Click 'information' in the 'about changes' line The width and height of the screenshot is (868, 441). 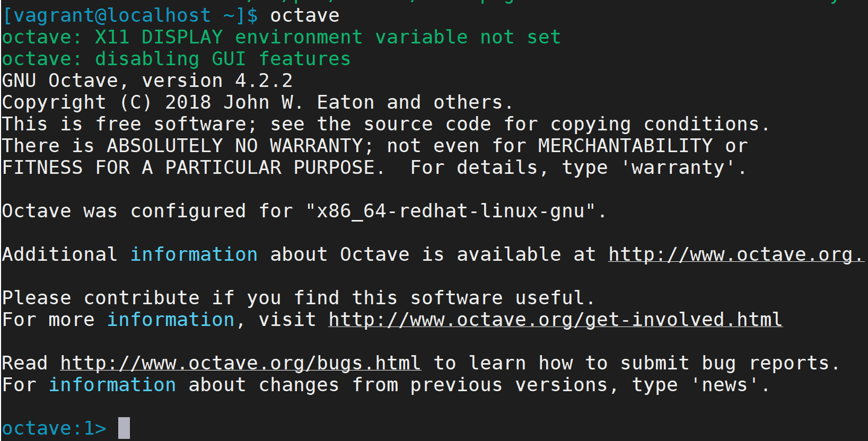click(112, 385)
